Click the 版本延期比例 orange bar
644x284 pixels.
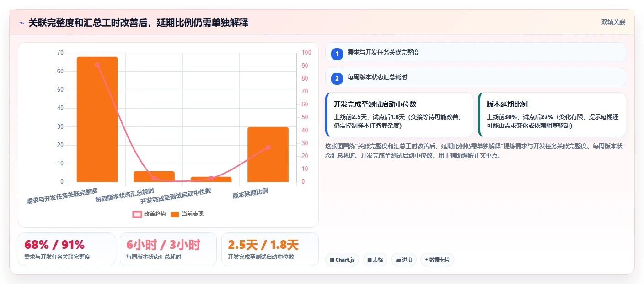pos(268,154)
